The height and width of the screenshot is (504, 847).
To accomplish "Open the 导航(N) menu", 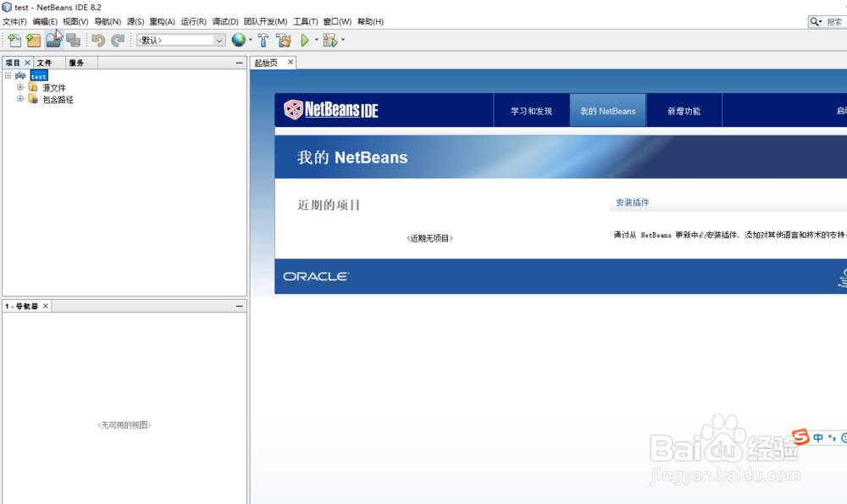I will (108, 22).
